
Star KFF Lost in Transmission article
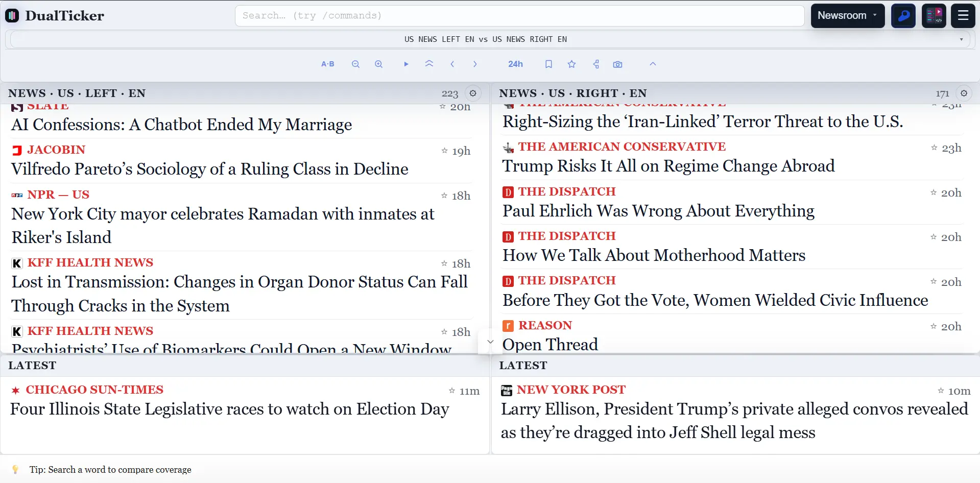pyautogui.click(x=444, y=263)
